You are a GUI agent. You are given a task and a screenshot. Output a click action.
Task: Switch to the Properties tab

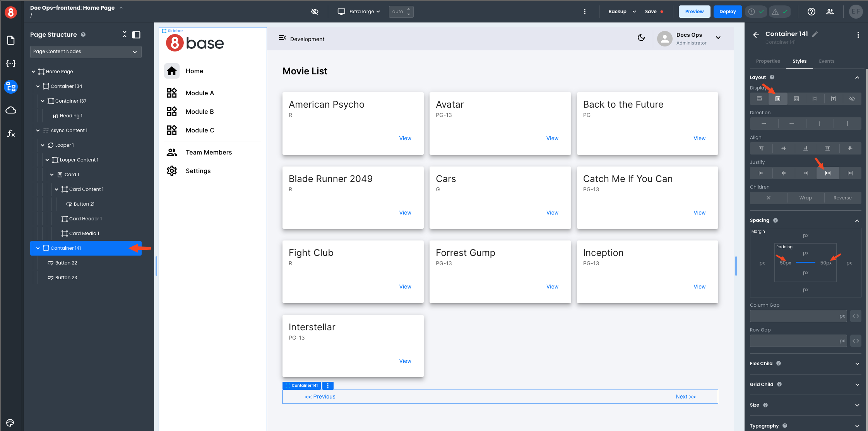coord(768,61)
